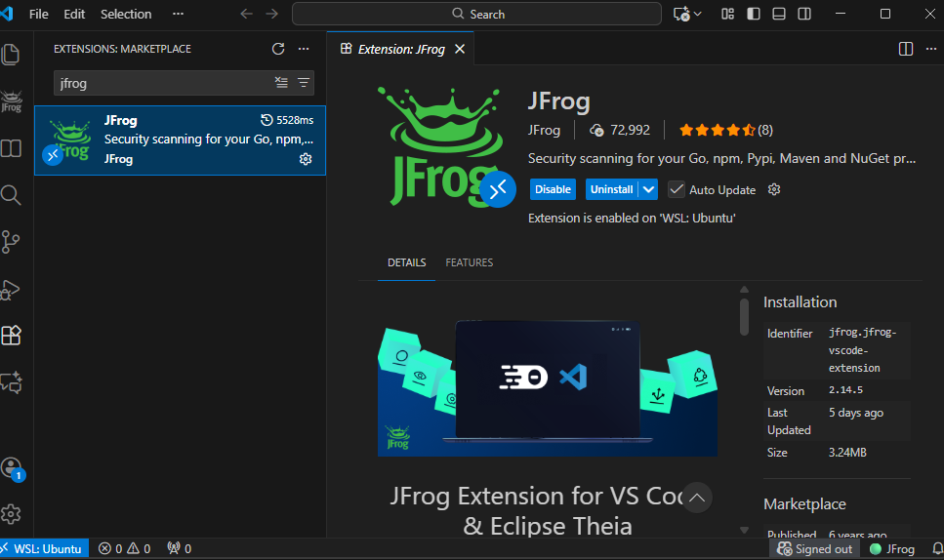Image resolution: width=944 pixels, height=560 pixels.
Task: Switch to the FEATURES tab
Action: [x=469, y=262]
